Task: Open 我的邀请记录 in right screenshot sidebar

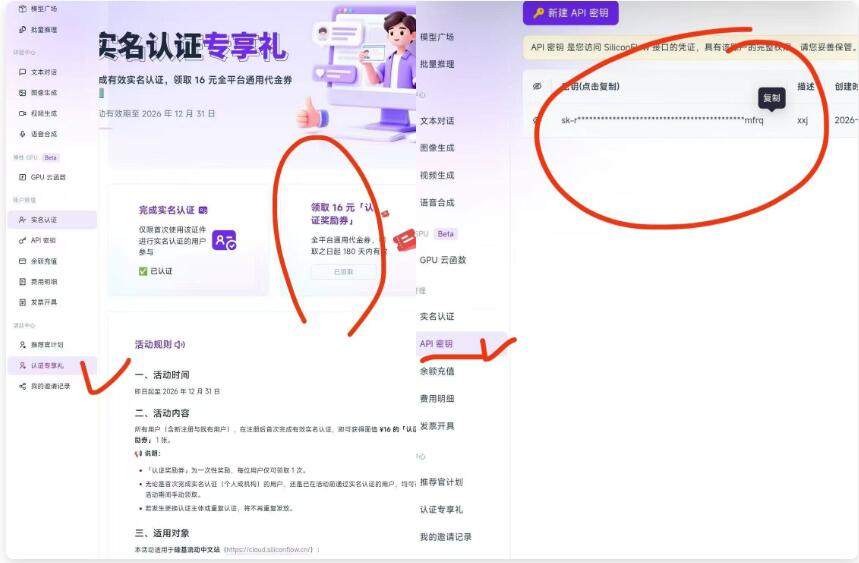Action: 445,537
